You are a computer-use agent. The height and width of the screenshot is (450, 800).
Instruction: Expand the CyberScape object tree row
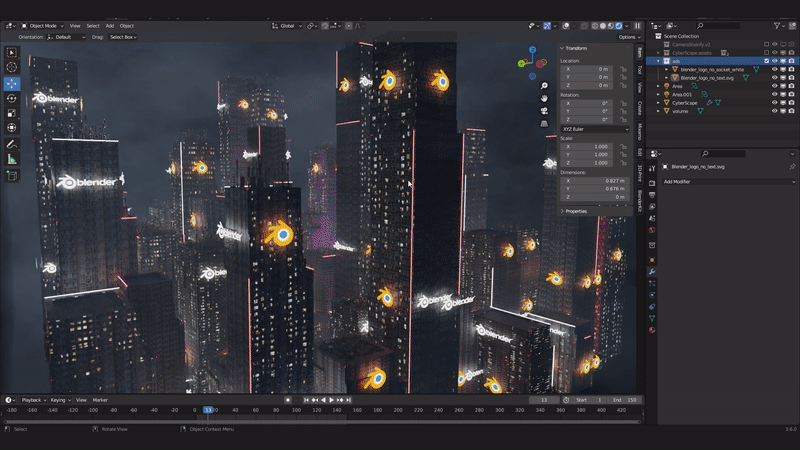tap(658, 103)
